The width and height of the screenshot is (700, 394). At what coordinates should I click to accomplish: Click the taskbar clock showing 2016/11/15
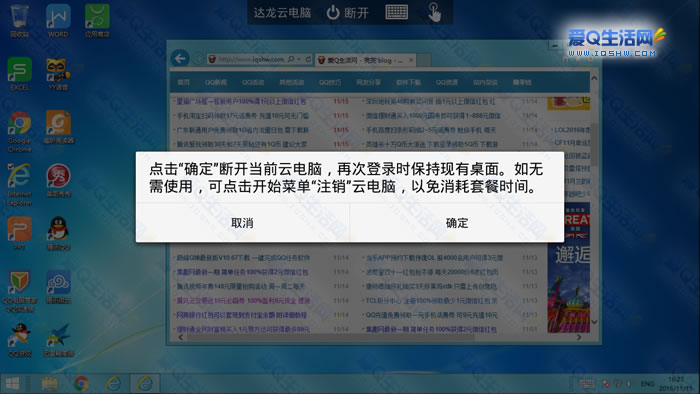click(x=676, y=384)
